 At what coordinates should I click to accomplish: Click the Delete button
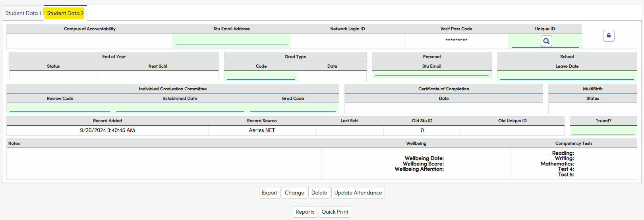coord(319,193)
